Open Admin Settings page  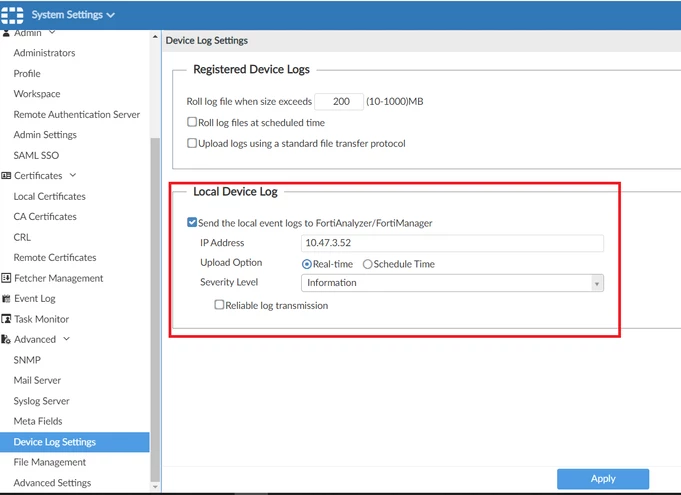point(45,135)
